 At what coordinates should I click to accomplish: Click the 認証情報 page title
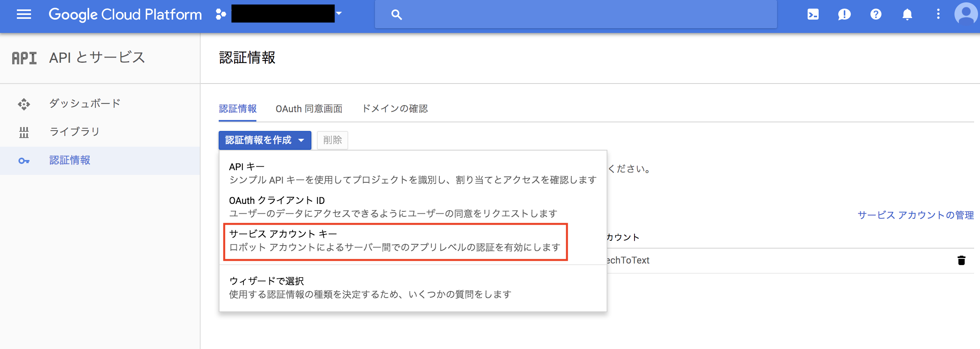(247, 58)
